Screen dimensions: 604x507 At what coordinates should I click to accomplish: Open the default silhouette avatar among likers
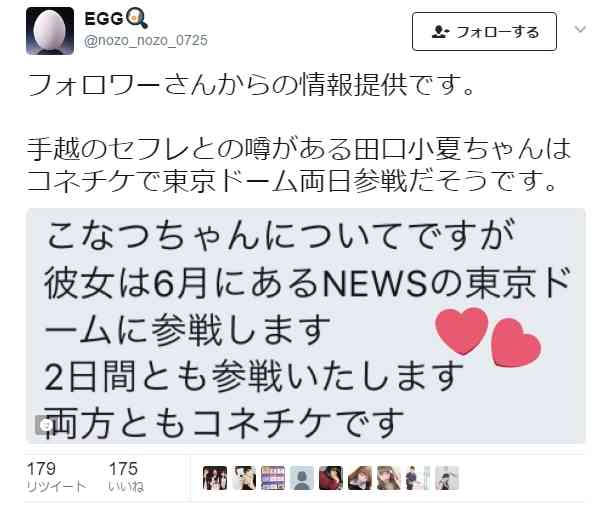click(302, 478)
